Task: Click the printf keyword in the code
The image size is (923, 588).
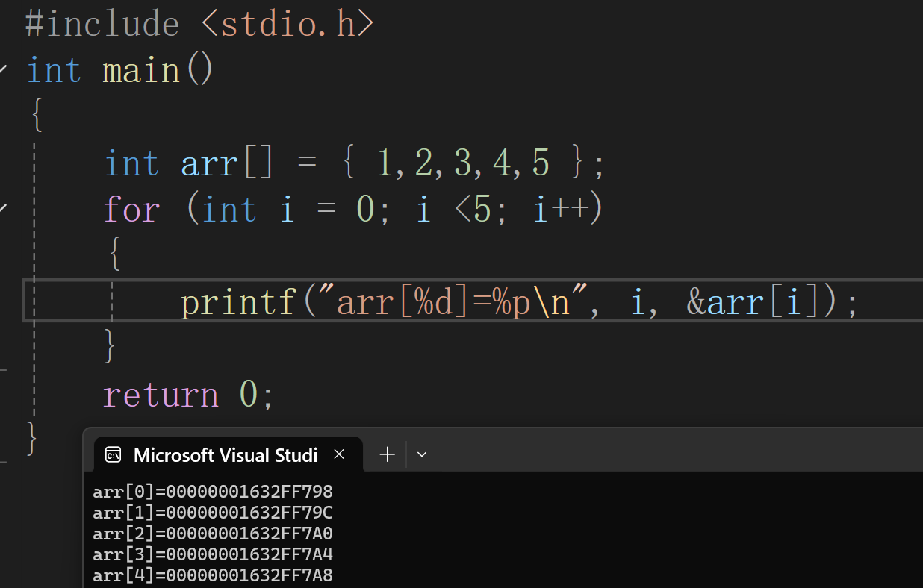Action: point(238,304)
